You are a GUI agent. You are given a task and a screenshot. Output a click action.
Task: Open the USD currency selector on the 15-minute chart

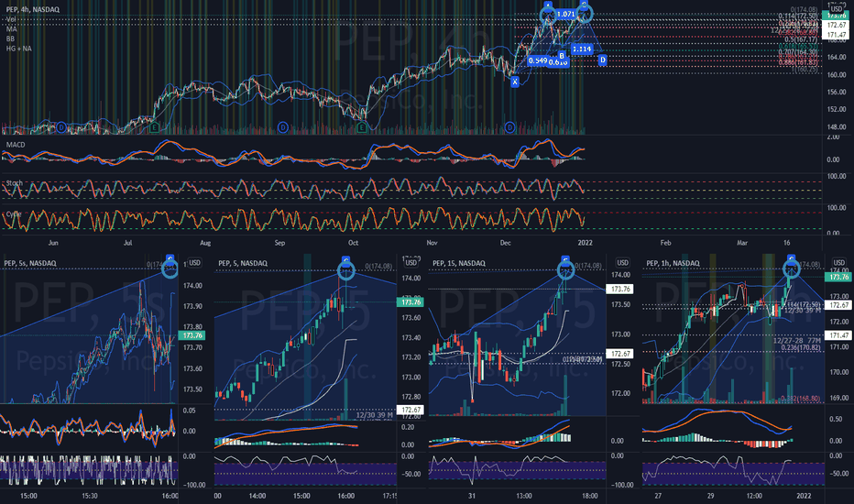pyautogui.click(x=622, y=263)
